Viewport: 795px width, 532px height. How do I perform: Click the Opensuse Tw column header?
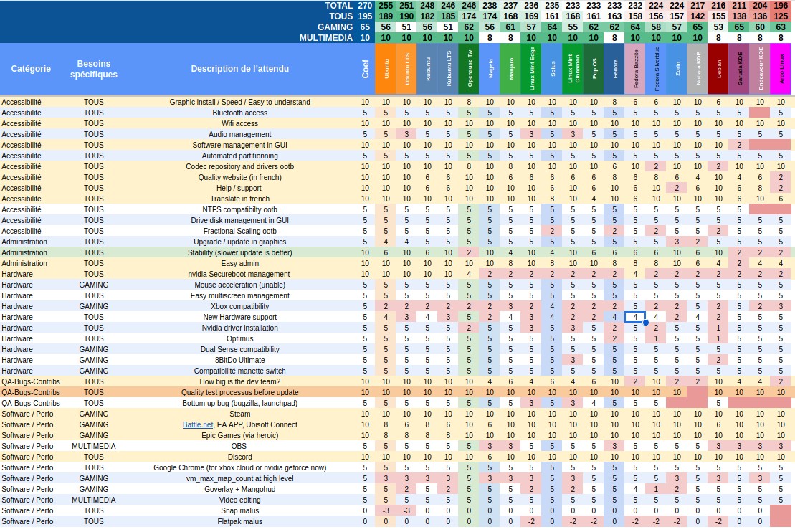(x=469, y=69)
